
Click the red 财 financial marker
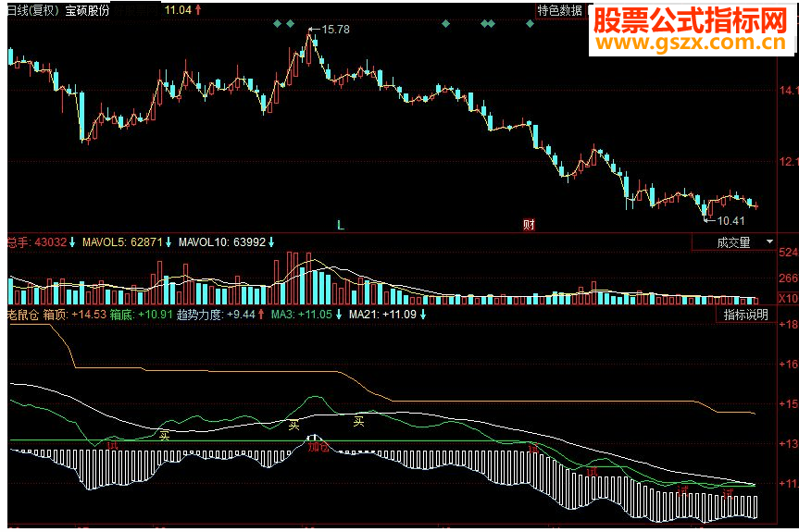[529, 224]
